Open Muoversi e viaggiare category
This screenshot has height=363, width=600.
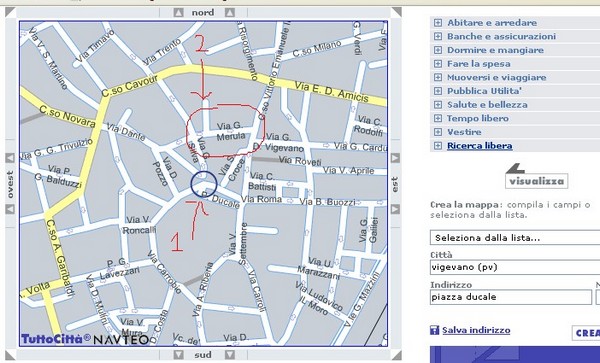[497, 78]
